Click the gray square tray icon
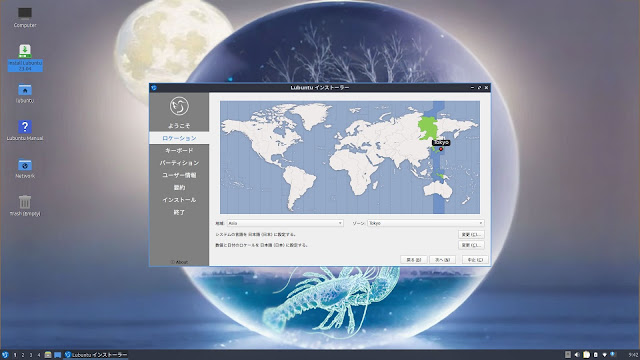640x360 pixels. pyautogui.click(x=568, y=355)
